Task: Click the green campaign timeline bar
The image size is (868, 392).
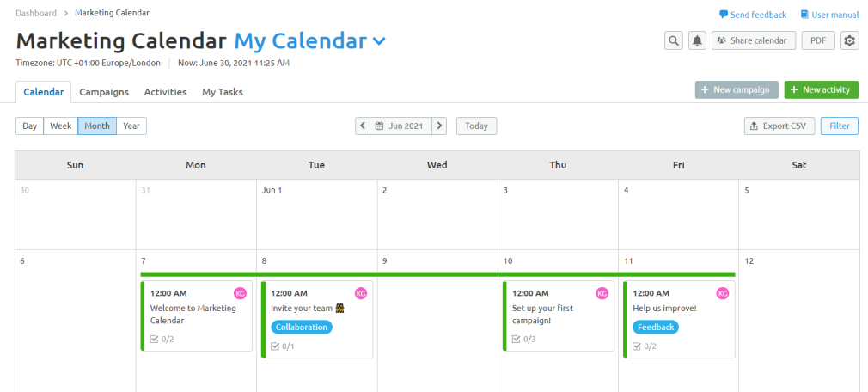Action: coord(438,274)
